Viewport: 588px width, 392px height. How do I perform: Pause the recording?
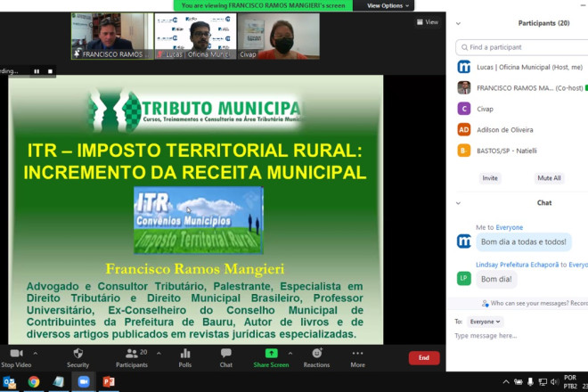pyautogui.click(x=37, y=71)
